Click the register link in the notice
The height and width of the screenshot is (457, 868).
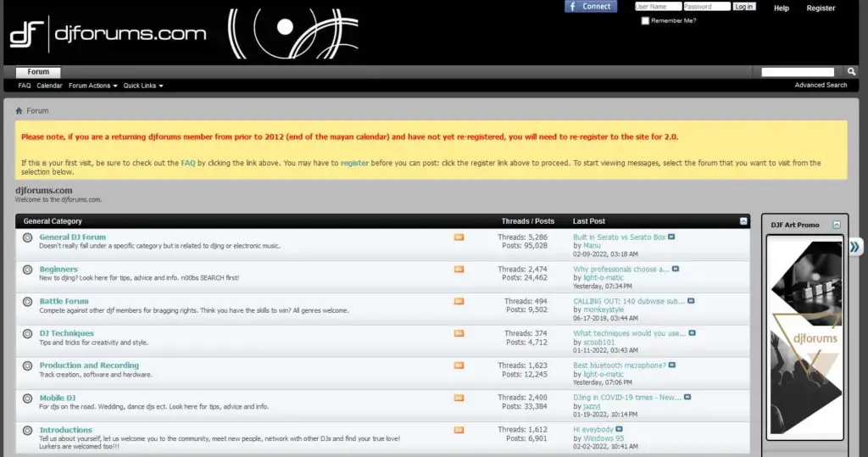coord(354,164)
